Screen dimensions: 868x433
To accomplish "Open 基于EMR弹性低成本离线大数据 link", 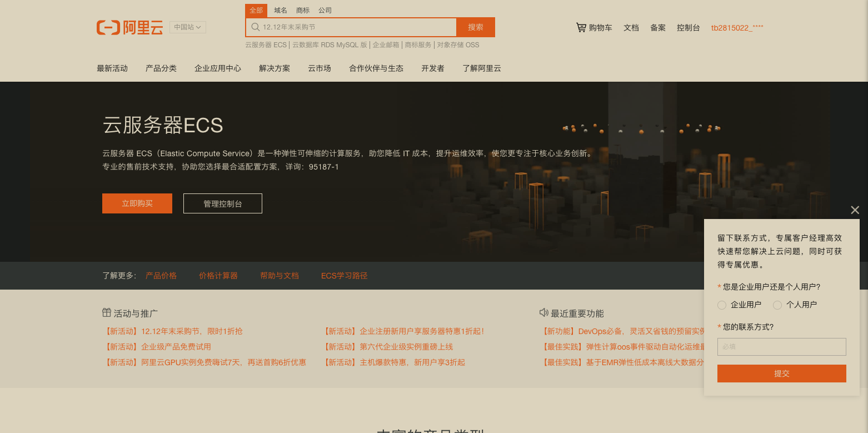I will tap(622, 362).
